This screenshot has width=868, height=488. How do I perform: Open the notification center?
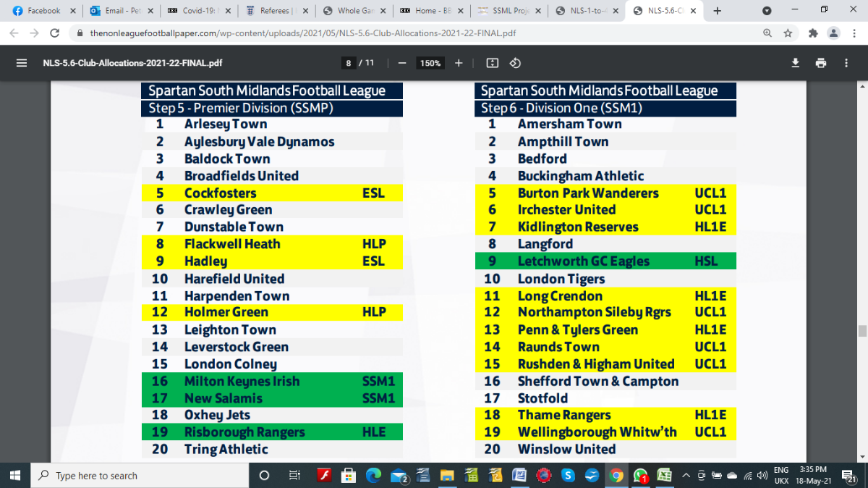point(851,476)
